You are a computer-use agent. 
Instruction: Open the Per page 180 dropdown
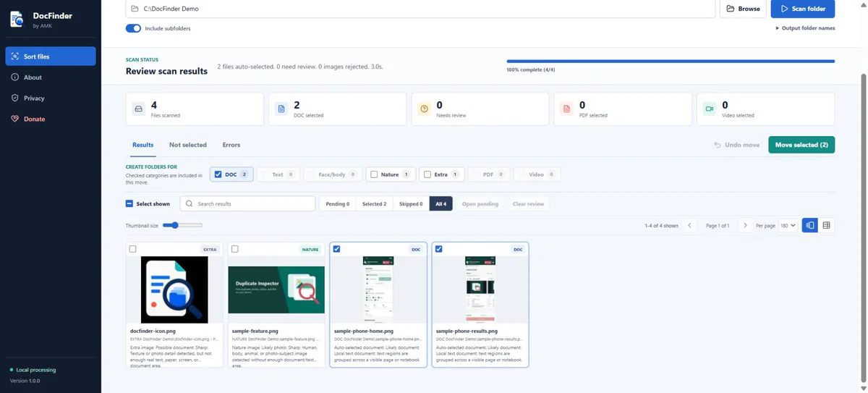click(788, 226)
